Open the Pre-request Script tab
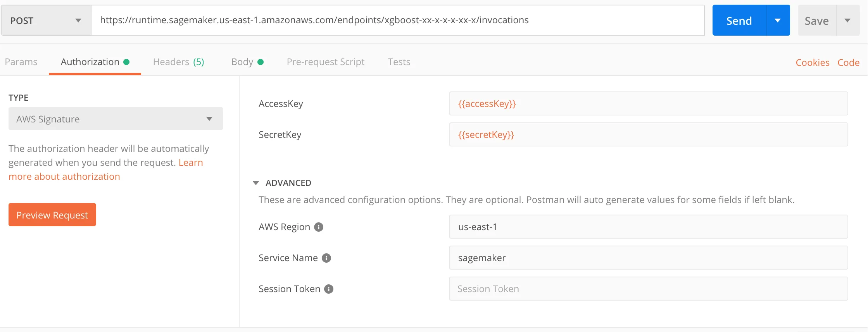Viewport: 868px width, 332px height. click(325, 62)
